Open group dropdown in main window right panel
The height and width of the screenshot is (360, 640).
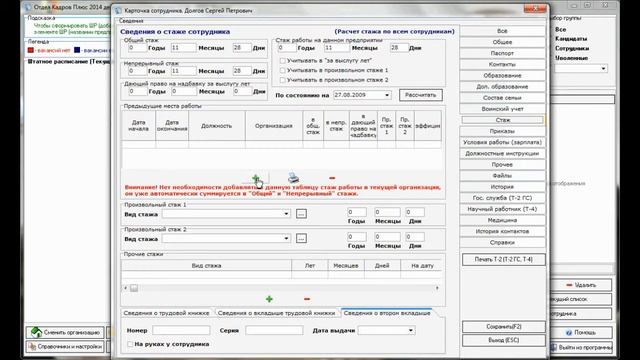[x=603, y=69]
